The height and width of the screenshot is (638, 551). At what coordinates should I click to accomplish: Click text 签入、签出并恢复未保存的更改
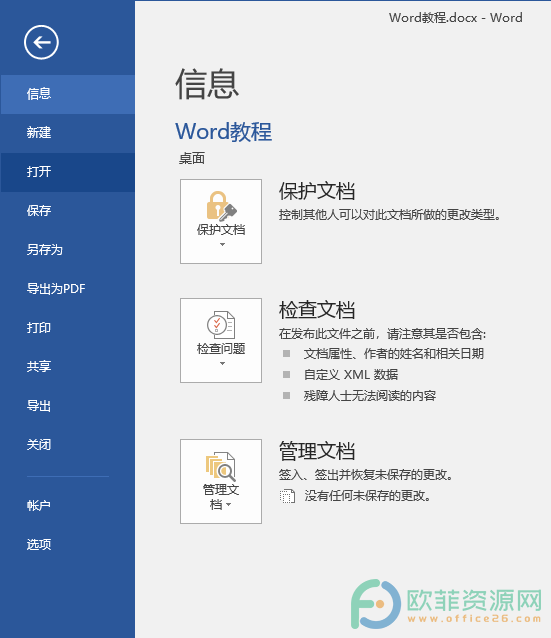tap(366, 475)
